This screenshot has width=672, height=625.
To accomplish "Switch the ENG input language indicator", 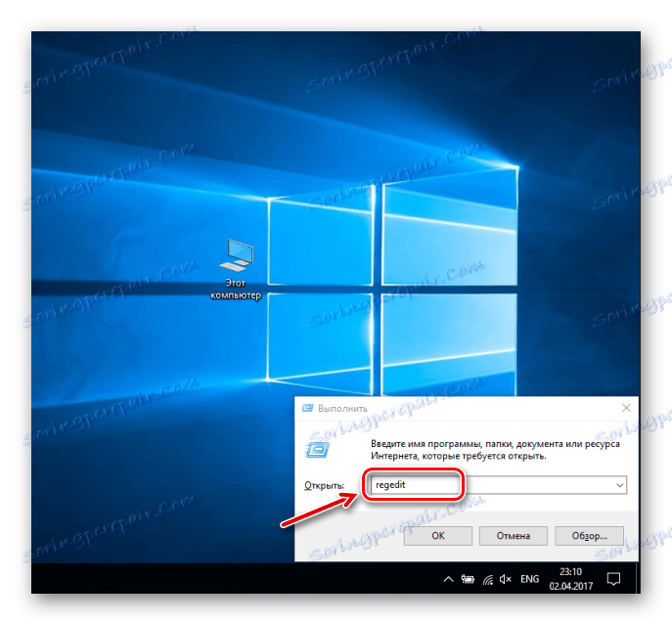I will point(529,579).
